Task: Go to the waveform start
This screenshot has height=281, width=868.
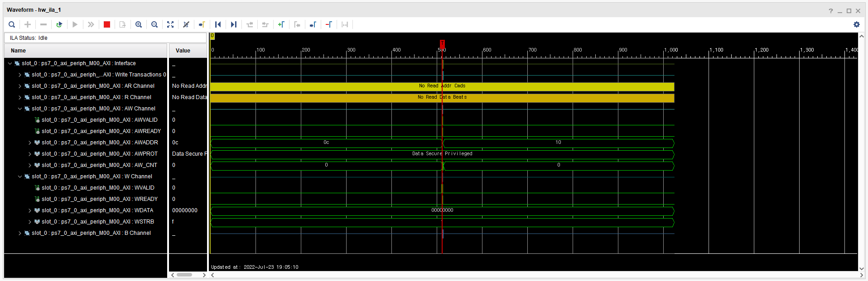Action: [x=218, y=24]
